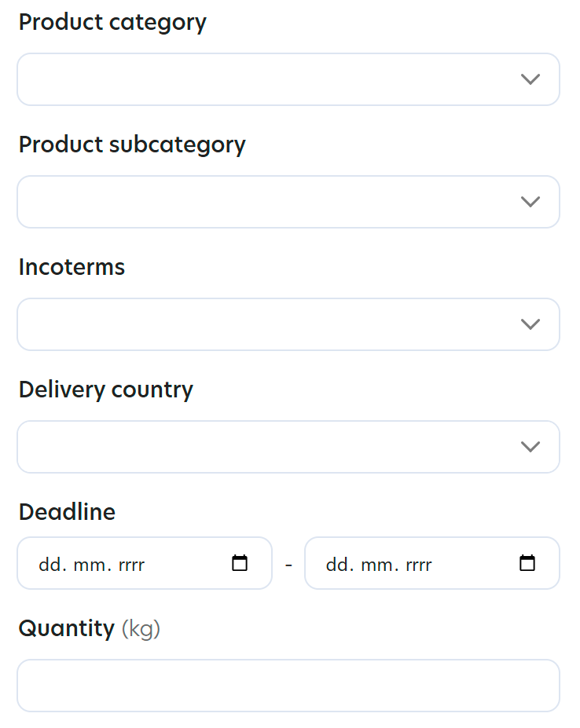Click the Product subcategory chevron arrow

tap(530, 202)
